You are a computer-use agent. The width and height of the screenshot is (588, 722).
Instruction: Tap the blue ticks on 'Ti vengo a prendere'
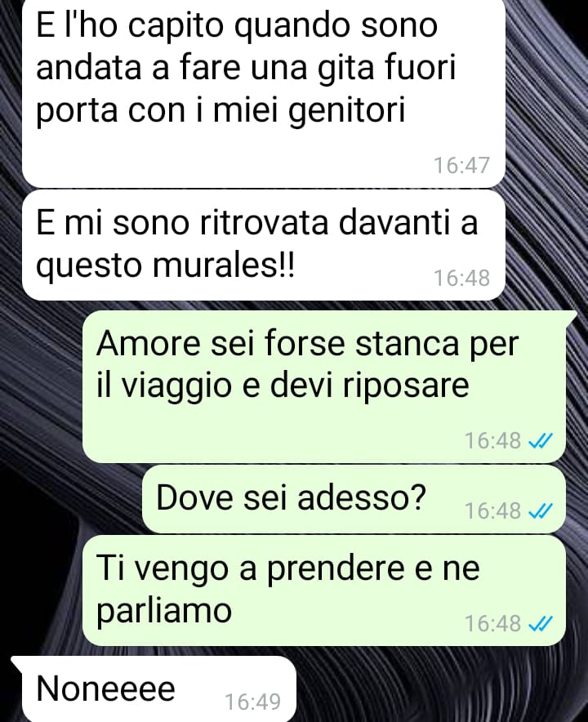pos(540,624)
